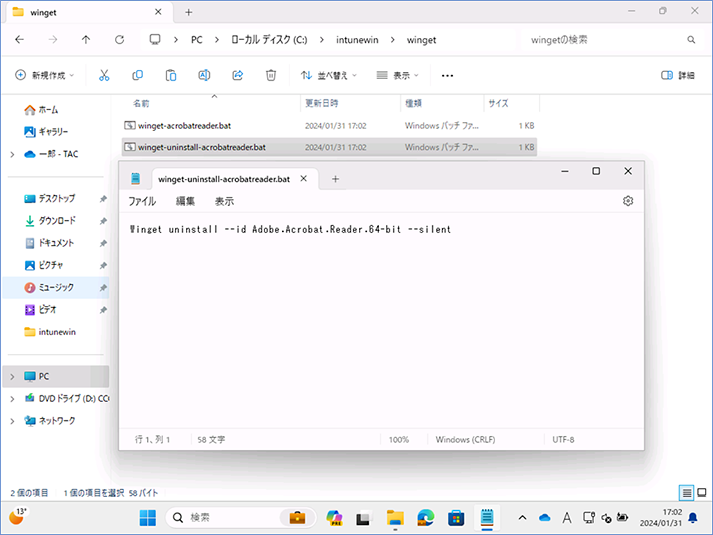Open Desktop (デスクトップ) quick access item
The height and width of the screenshot is (535, 713).
tap(57, 199)
